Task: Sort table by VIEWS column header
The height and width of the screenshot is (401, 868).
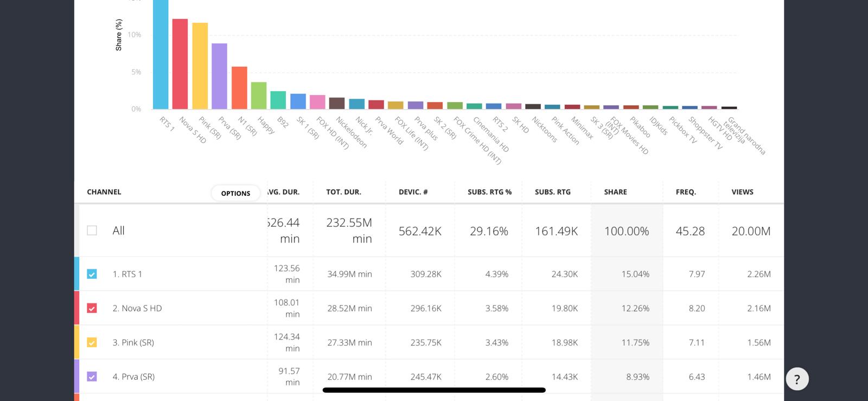Action: pyautogui.click(x=742, y=192)
